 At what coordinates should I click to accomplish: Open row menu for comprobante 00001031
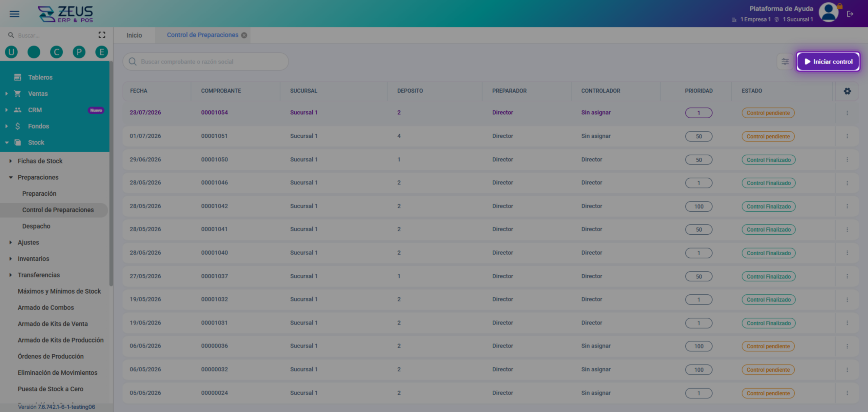pyautogui.click(x=847, y=323)
